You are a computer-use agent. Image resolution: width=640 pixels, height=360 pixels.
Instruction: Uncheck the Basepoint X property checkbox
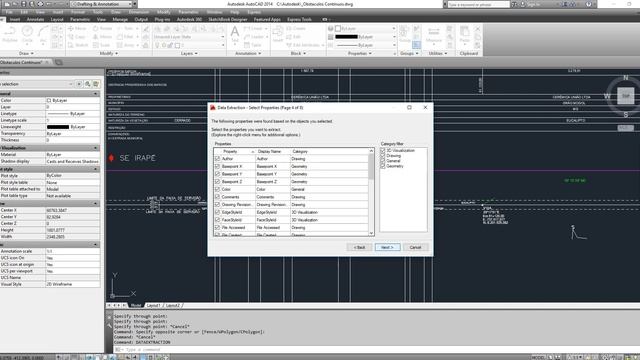217,167
